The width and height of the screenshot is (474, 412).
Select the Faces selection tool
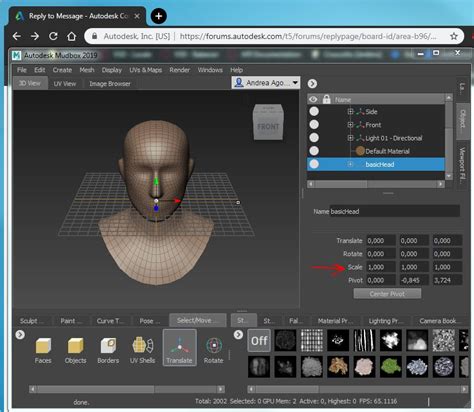(43, 349)
